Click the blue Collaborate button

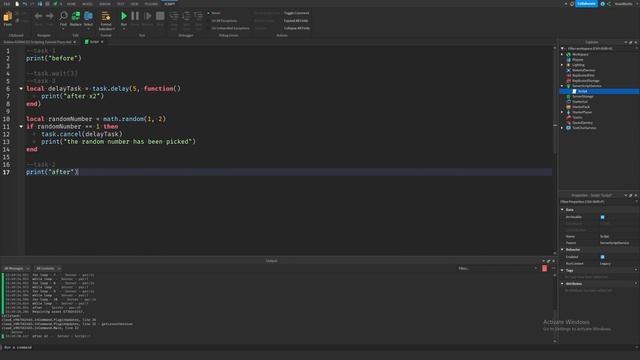point(587,4)
